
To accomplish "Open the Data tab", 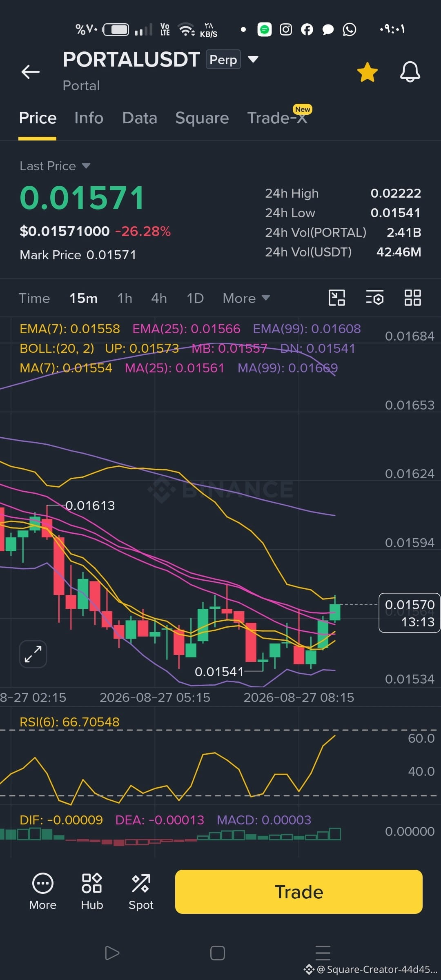I will (140, 118).
